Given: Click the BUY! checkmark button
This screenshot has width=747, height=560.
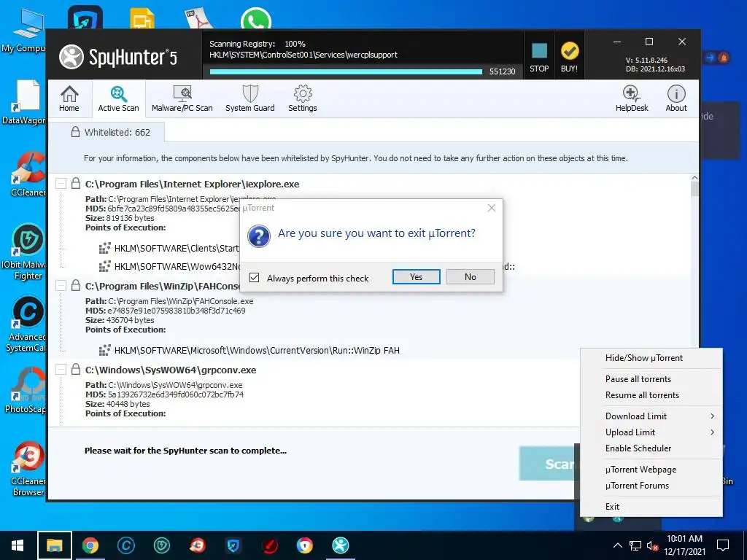Looking at the screenshot, I should tap(569, 58).
